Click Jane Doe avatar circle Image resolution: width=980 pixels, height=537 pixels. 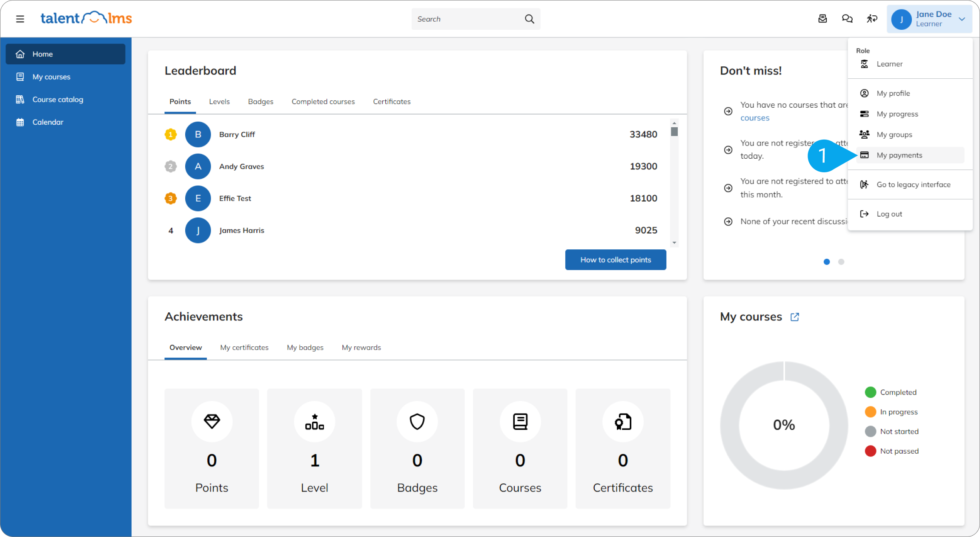[901, 20]
